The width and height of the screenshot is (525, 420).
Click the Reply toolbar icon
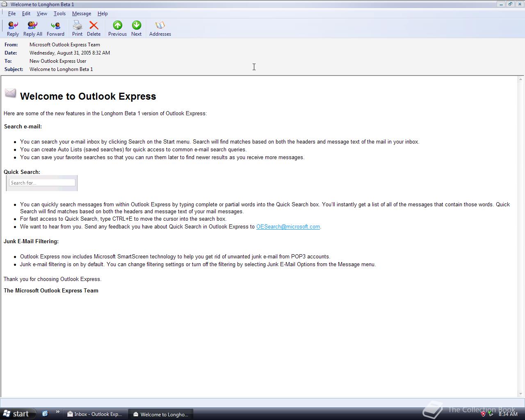tap(13, 29)
